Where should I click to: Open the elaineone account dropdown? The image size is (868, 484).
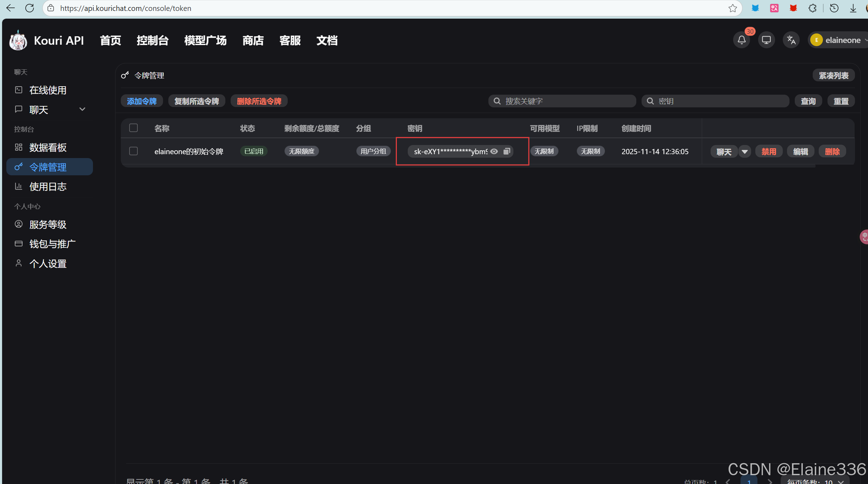[837, 40]
